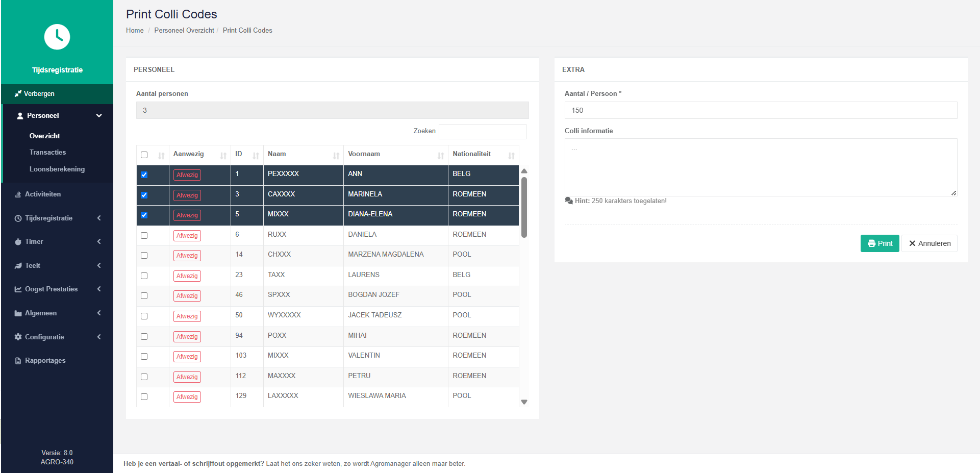Expand the Timer menu chevron
The width and height of the screenshot is (980, 473).
(x=99, y=242)
